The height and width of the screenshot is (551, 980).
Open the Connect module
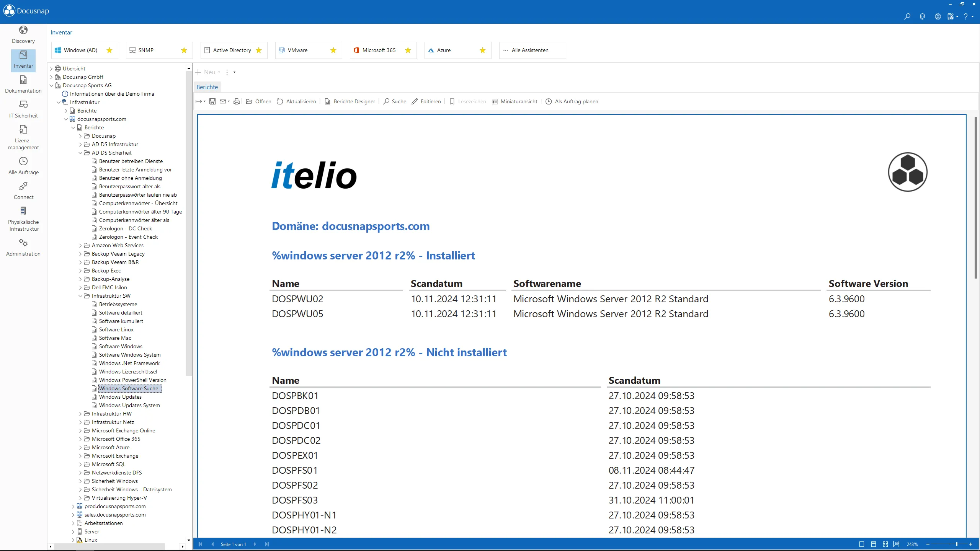pos(23,191)
